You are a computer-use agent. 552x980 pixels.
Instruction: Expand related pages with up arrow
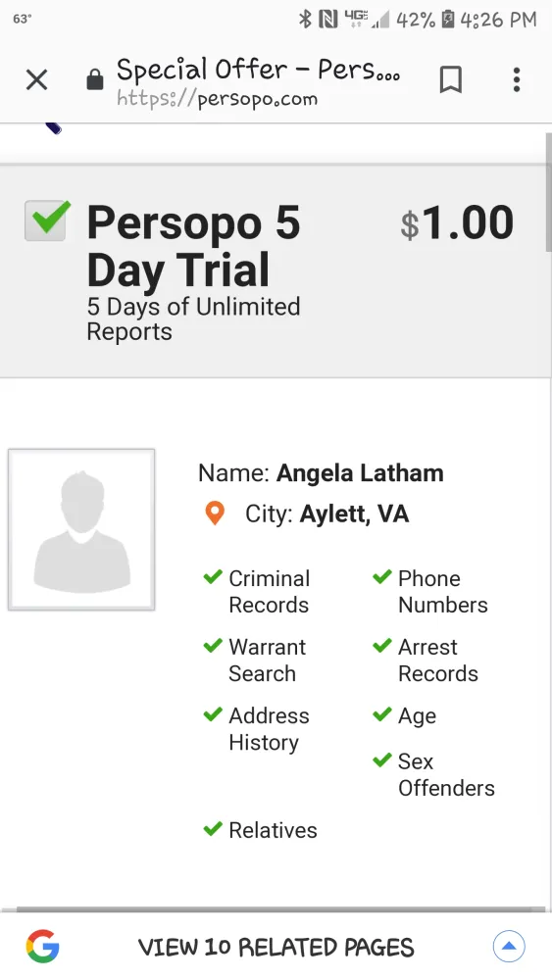pyautogui.click(x=509, y=947)
